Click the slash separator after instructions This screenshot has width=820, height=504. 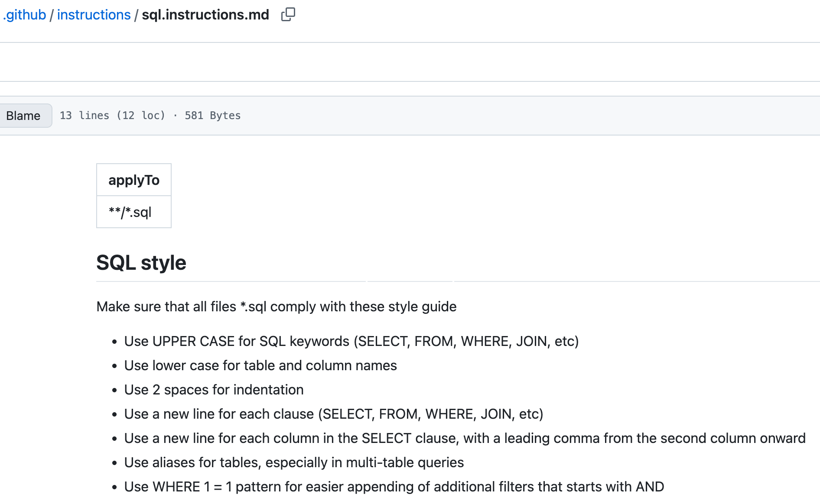click(x=136, y=15)
